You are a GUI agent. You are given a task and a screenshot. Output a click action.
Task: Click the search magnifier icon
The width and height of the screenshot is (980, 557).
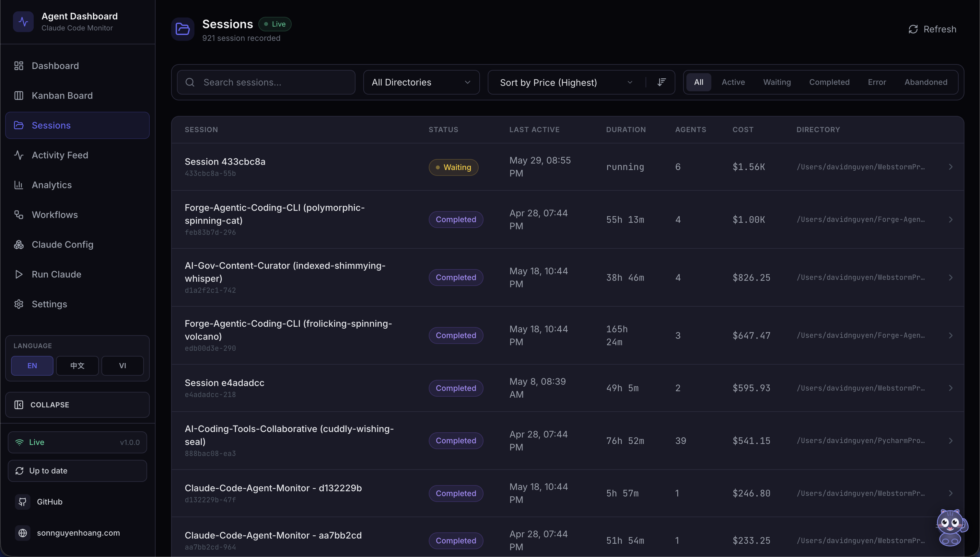click(190, 83)
